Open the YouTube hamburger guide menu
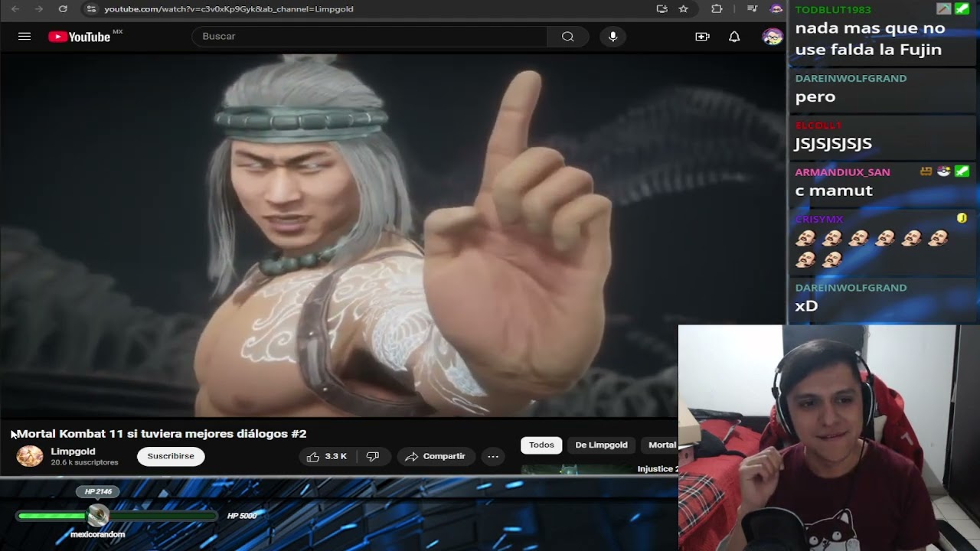Viewport: 980px width, 551px height. [x=24, y=36]
